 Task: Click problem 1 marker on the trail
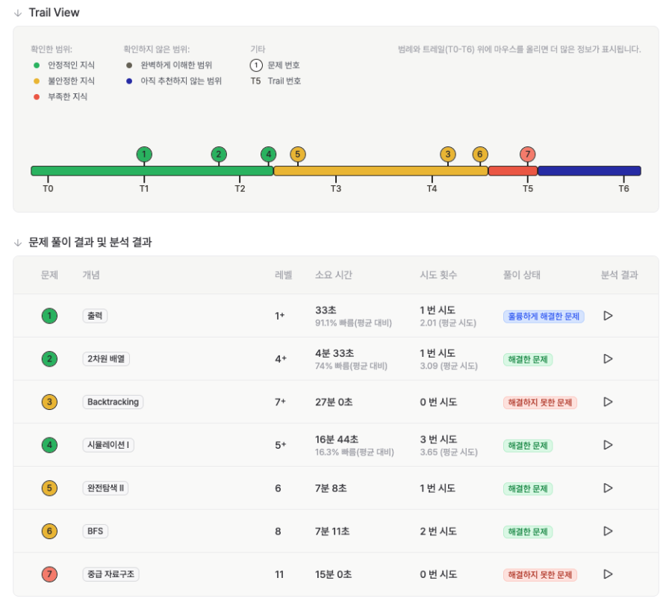(144, 155)
